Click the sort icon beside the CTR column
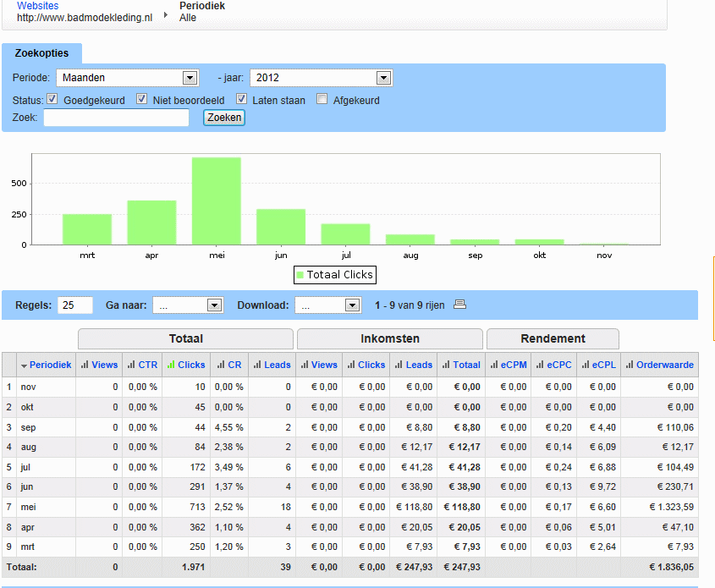The width and height of the screenshot is (715, 588). tap(131, 365)
